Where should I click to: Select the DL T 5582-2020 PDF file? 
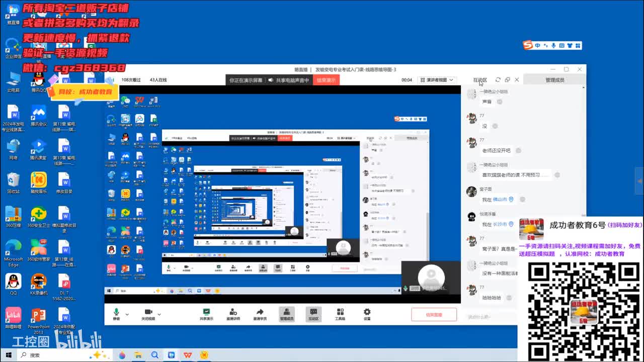coord(64,287)
